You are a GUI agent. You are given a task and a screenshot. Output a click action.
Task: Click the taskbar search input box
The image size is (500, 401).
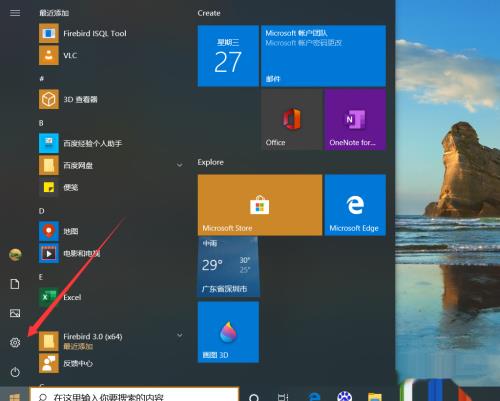point(134,395)
